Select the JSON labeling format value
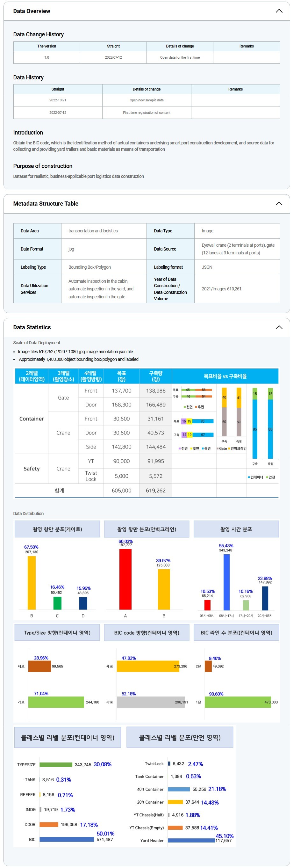This screenshot has width=293, height=868. (x=207, y=267)
